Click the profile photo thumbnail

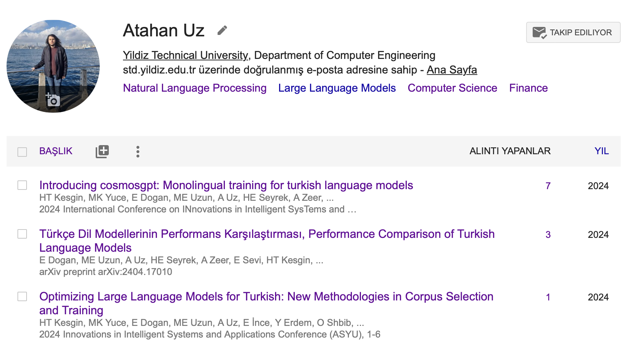tap(53, 58)
